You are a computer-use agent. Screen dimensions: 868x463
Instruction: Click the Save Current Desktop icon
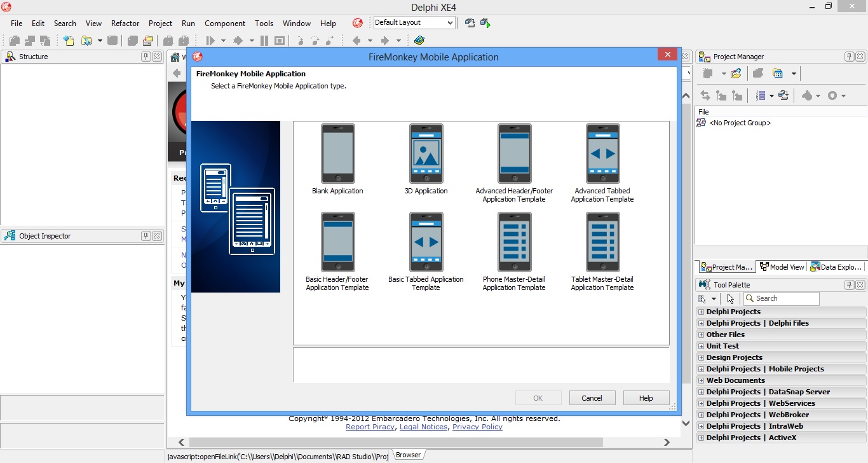pos(470,23)
